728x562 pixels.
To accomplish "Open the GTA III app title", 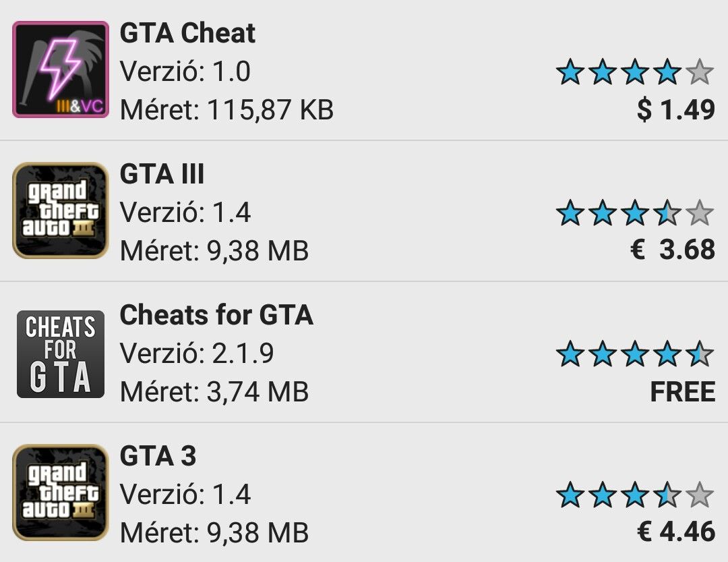I will click(x=162, y=175).
